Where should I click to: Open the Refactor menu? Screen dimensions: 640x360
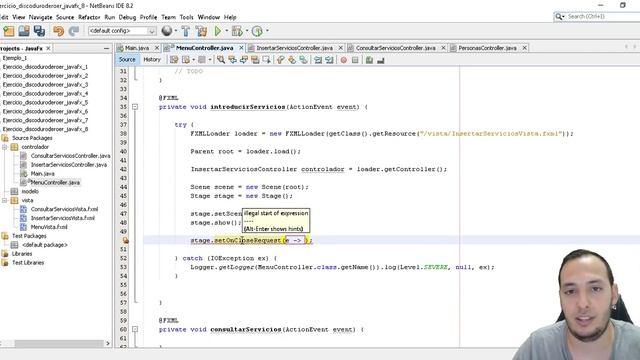(x=89, y=17)
